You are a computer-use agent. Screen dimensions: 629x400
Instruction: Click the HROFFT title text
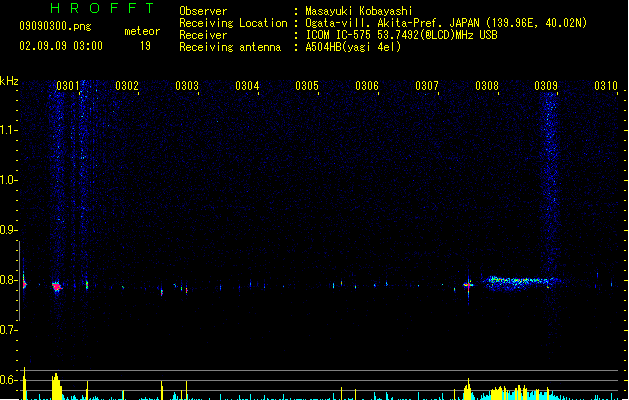click(x=102, y=8)
